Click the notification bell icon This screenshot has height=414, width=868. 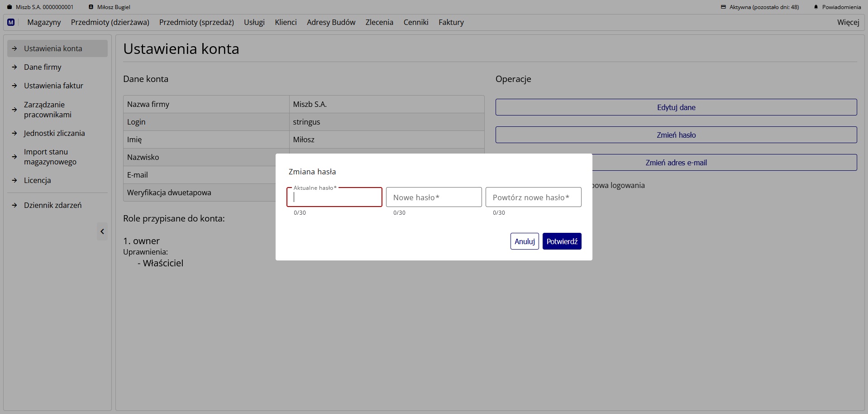[x=816, y=7]
